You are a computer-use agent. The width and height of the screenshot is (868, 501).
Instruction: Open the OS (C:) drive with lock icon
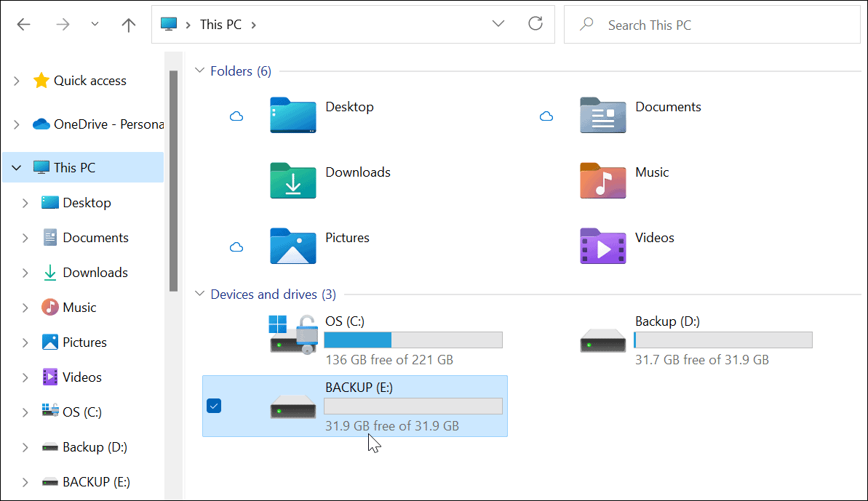click(293, 336)
